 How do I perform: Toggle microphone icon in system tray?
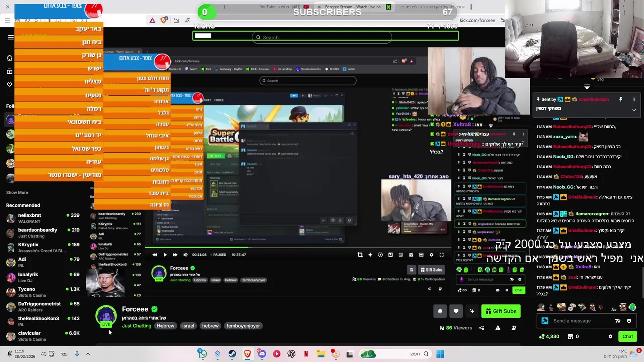coord(77,354)
